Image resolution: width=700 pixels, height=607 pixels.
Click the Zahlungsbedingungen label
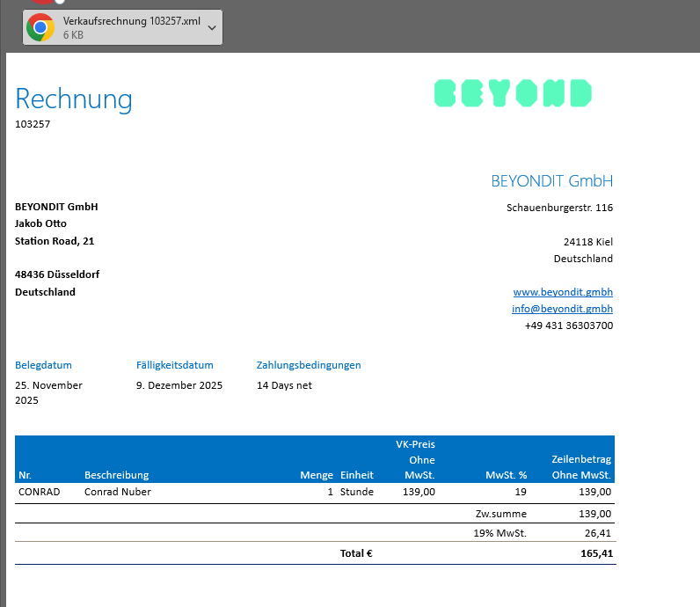point(309,365)
